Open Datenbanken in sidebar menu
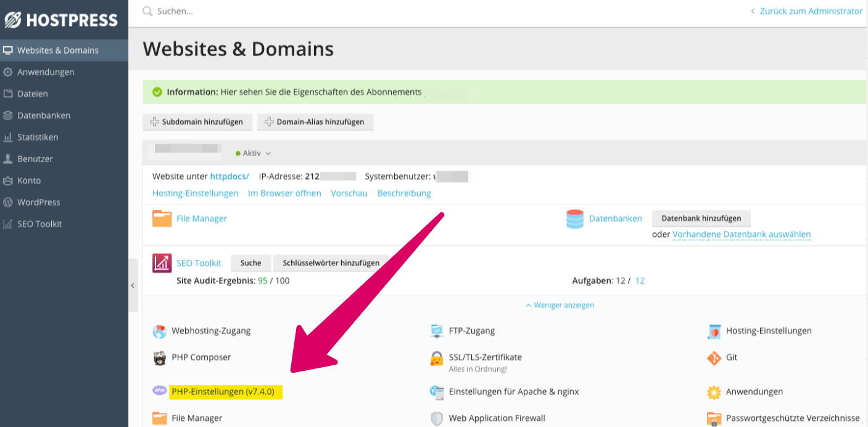The image size is (868, 427). pyautogui.click(x=64, y=115)
